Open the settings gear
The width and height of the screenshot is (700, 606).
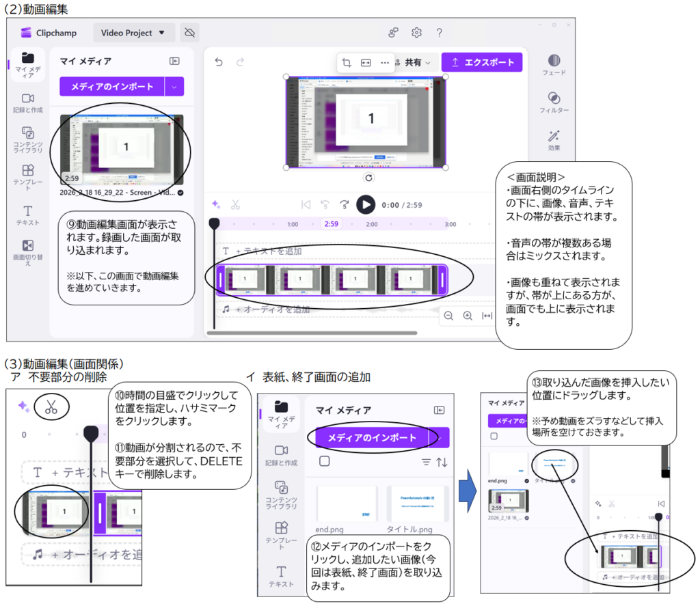[x=416, y=33]
